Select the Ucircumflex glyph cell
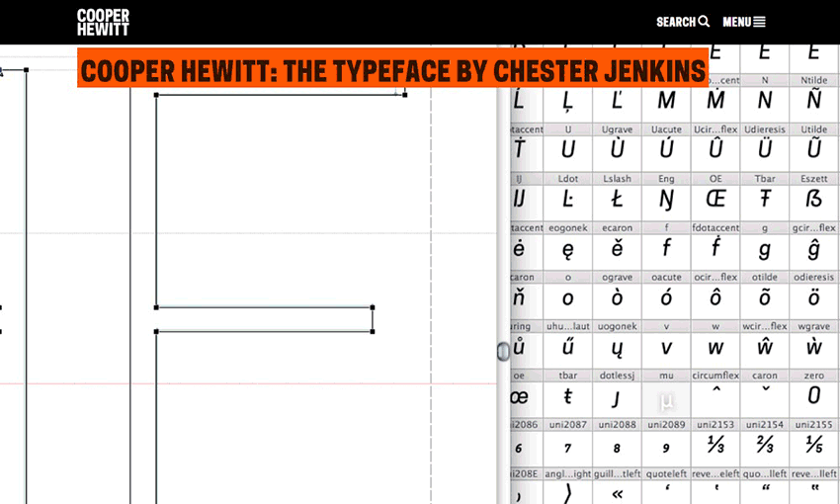 (x=715, y=149)
